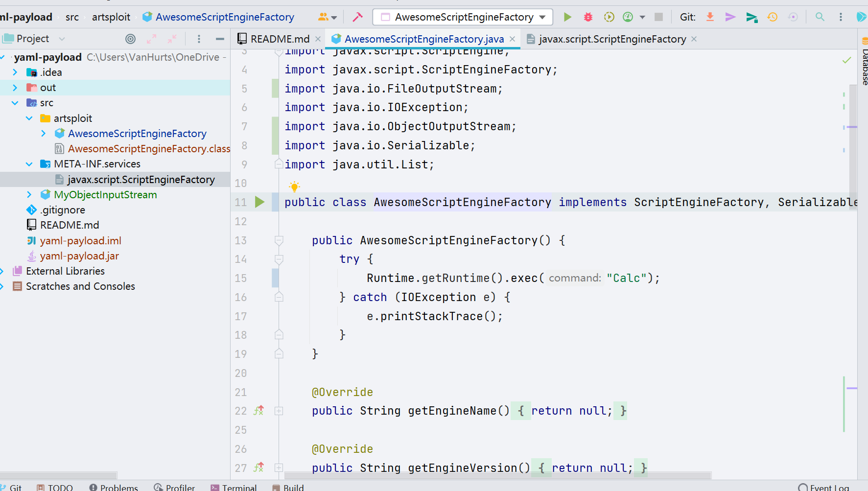Run line 11 from the gutter arrow
The image size is (868, 491).
click(260, 202)
